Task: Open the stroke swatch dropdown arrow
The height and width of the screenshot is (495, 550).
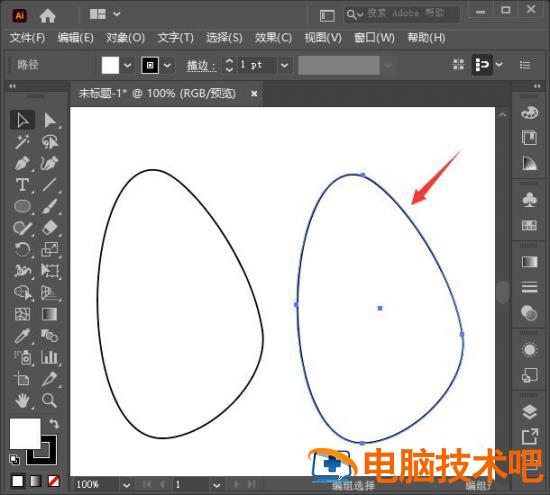Action: 167,65
